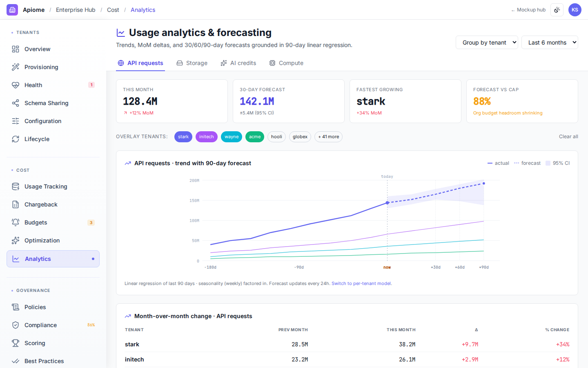This screenshot has height=368, width=588.
Task: Enable the globex tenant overlay chip
Action: [x=300, y=137]
